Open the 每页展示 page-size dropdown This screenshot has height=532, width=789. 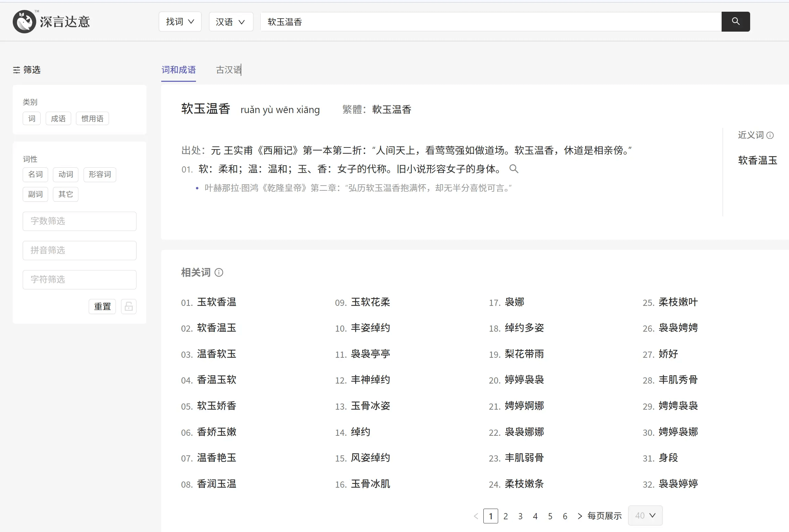645,516
